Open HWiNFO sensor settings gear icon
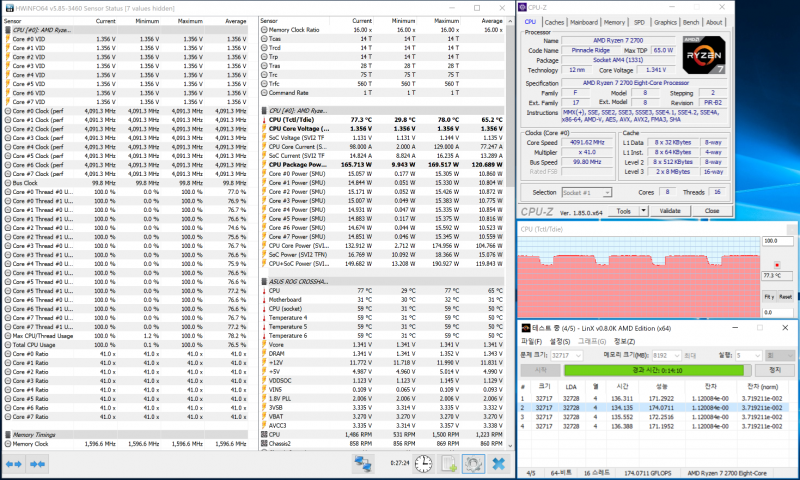800x480 pixels. pyautogui.click(x=473, y=464)
